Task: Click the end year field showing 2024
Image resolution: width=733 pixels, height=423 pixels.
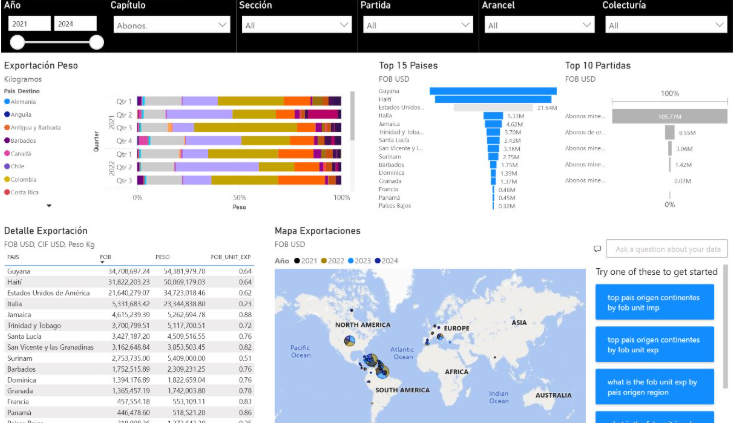Action: click(75, 24)
